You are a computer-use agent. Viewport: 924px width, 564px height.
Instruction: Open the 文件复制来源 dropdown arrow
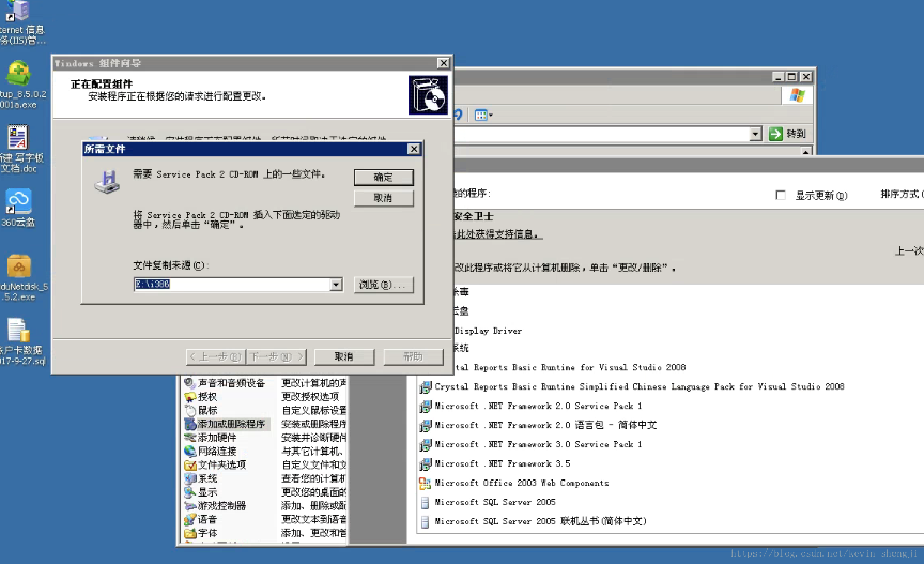point(336,285)
